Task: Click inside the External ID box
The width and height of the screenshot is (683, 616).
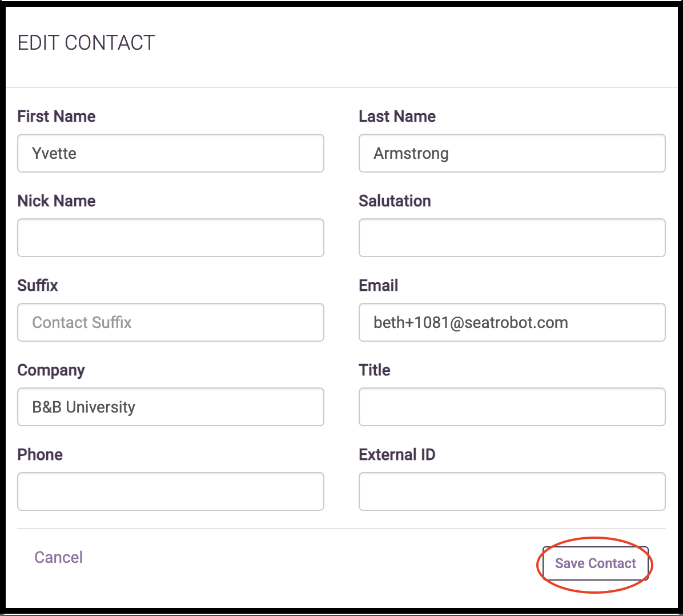Action: click(x=512, y=491)
